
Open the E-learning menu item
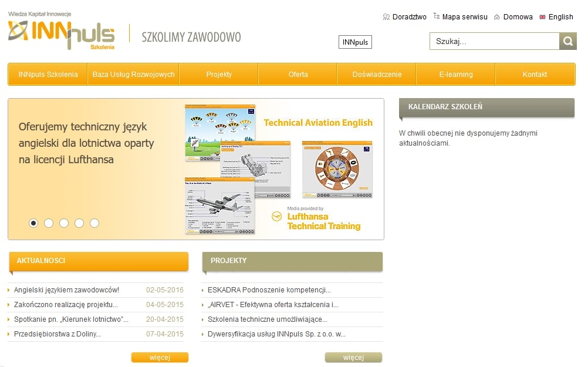pyautogui.click(x=456, y=75)
